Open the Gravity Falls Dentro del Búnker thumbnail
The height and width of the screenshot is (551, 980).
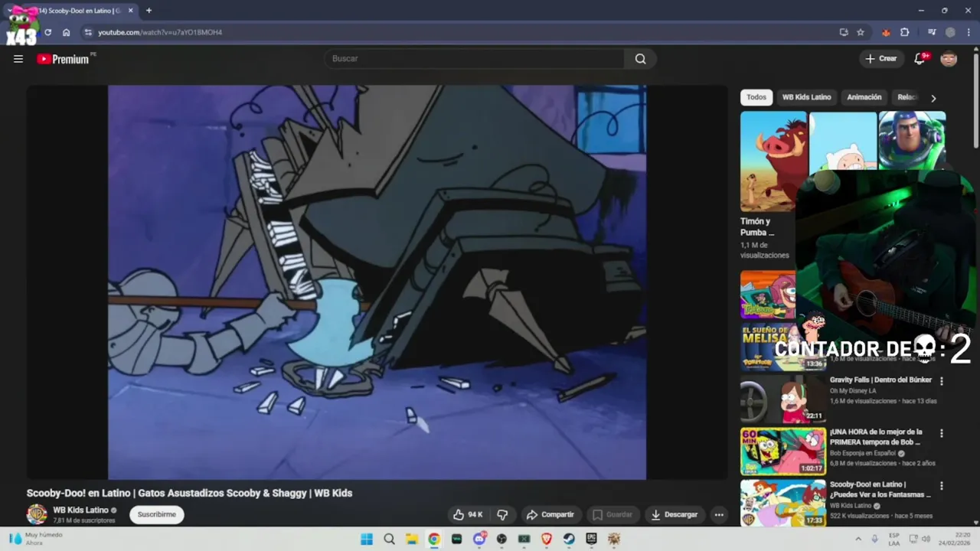(782, 399)
